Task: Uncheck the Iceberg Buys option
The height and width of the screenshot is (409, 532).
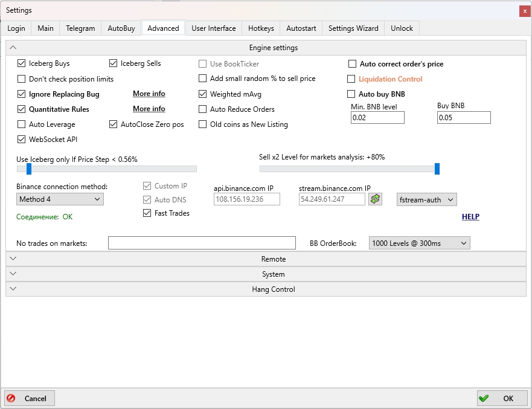Action: click(22, 63)
